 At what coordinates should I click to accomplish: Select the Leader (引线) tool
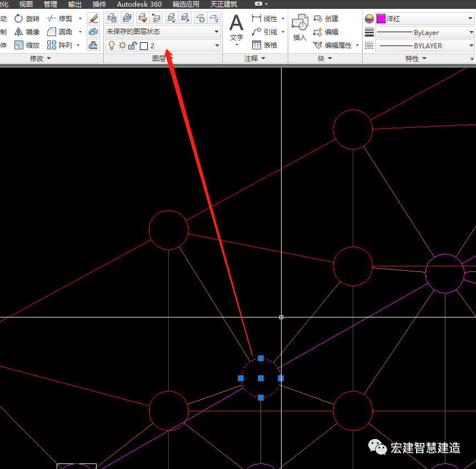point(264,32)
